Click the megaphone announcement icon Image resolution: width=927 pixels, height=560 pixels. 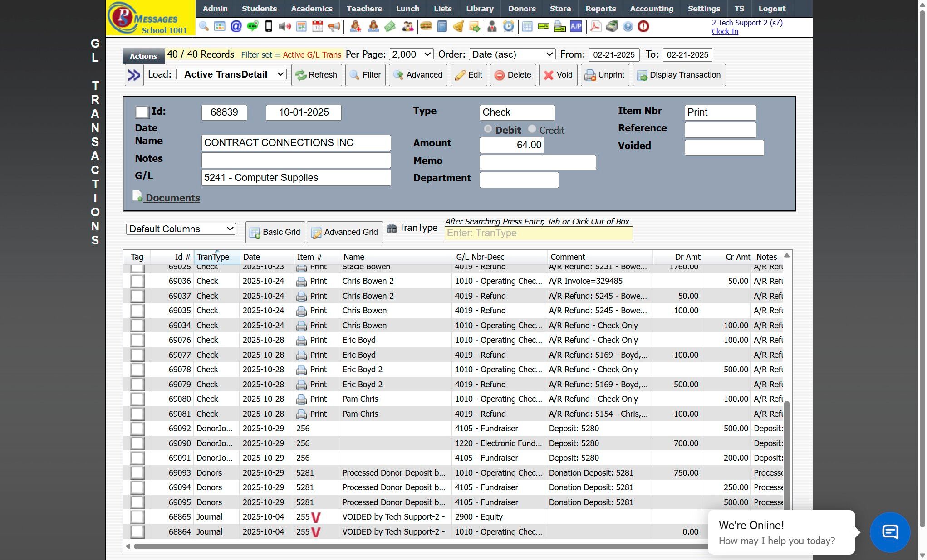[x=334, y=26]
